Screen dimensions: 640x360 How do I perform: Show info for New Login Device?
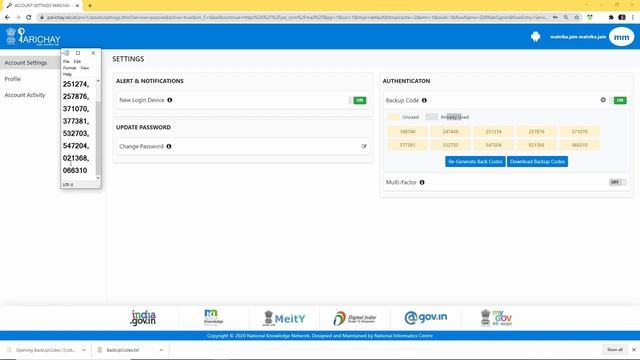tap(170, 100)
